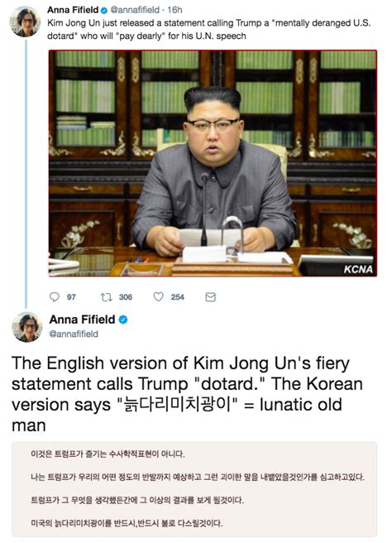Click the verified badge in top tweet
Viewport: 392px width, 543px height.
104,11
